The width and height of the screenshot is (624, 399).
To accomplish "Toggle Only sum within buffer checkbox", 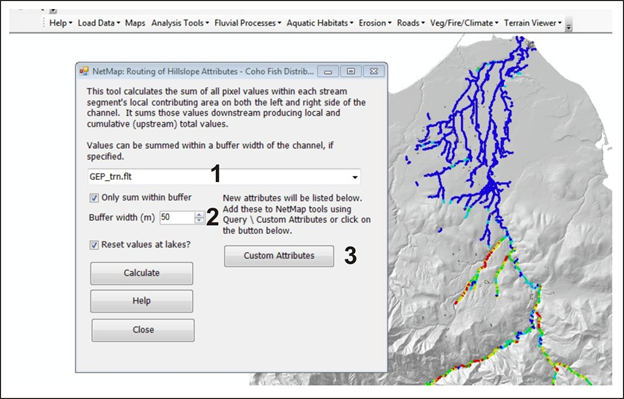I will click(94, 198).
